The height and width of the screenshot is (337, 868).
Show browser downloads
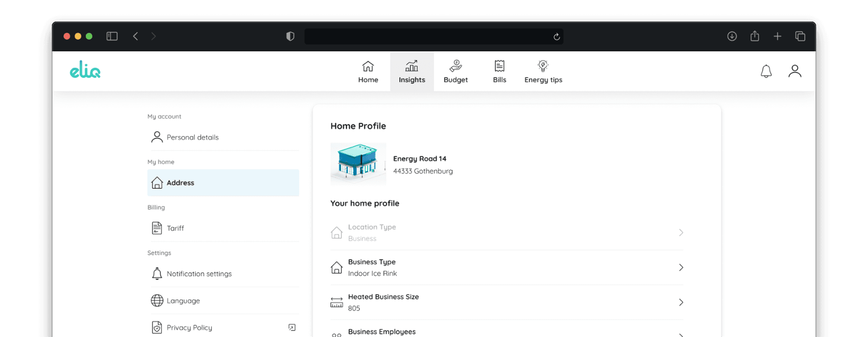(732, 36)
